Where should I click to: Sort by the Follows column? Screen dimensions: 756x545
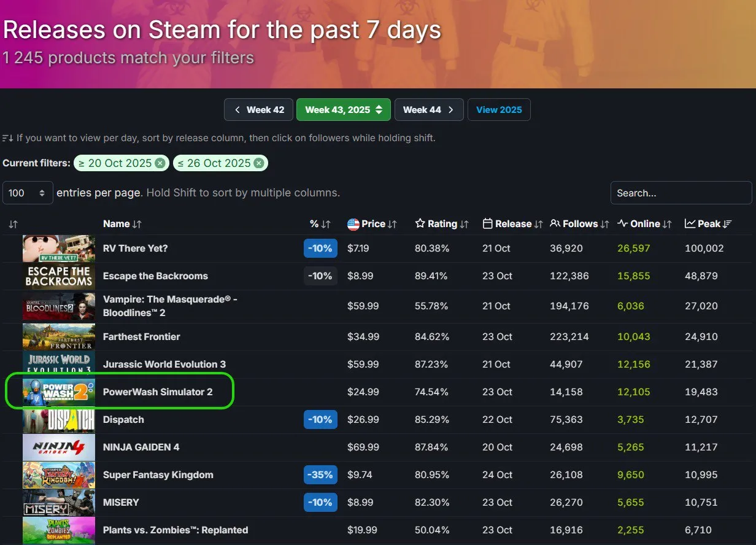[579, 224]
